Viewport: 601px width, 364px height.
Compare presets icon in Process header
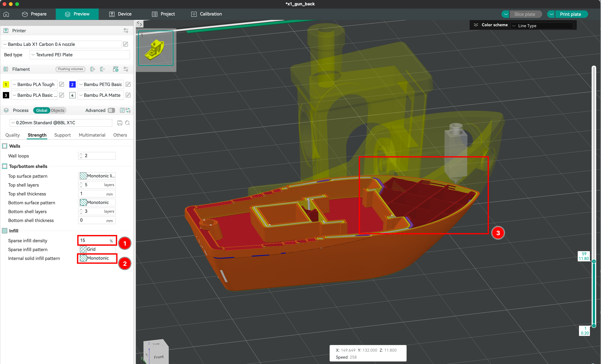128,110
